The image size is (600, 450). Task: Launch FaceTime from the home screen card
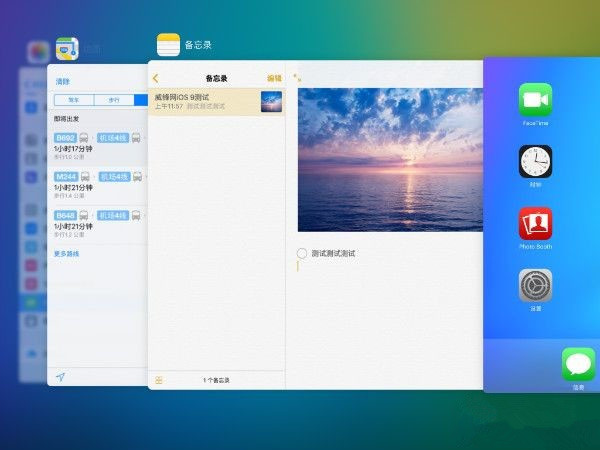pyautogui.click(x=535, y=99)
